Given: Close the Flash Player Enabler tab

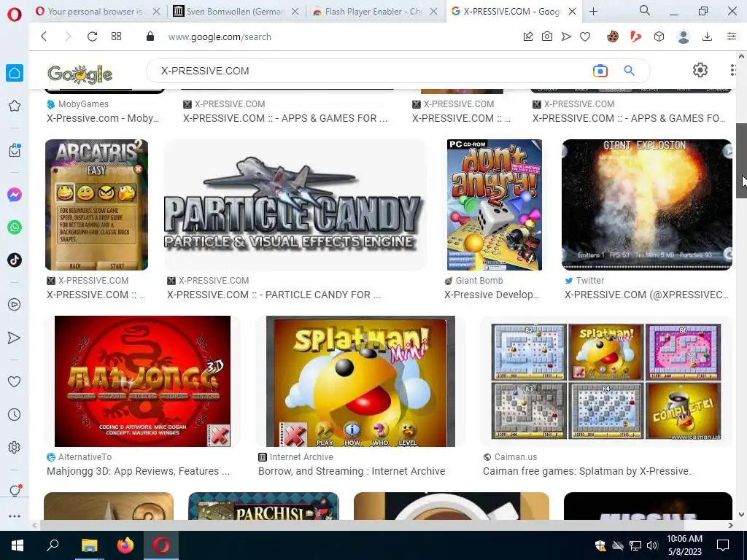Looking at the screenshot, I should (433, 12).
